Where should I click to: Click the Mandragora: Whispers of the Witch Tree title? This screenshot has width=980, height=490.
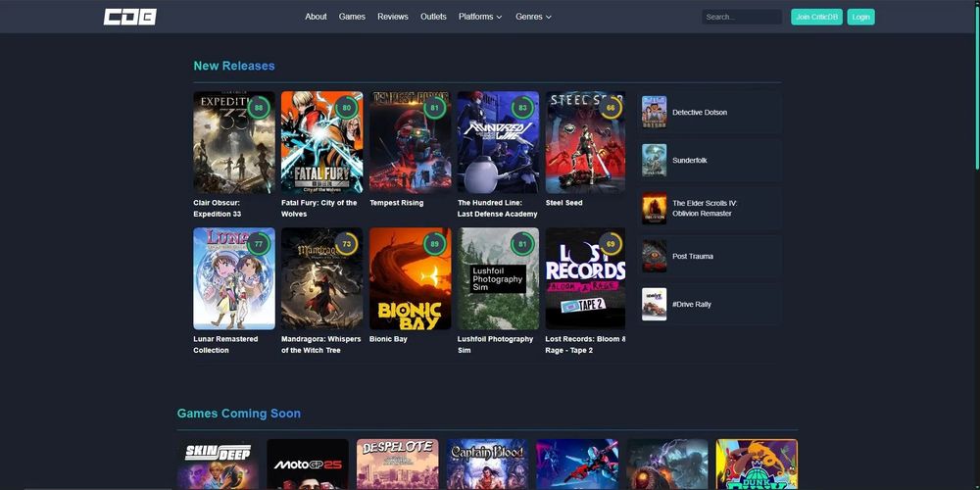click(x=321, y=344)
